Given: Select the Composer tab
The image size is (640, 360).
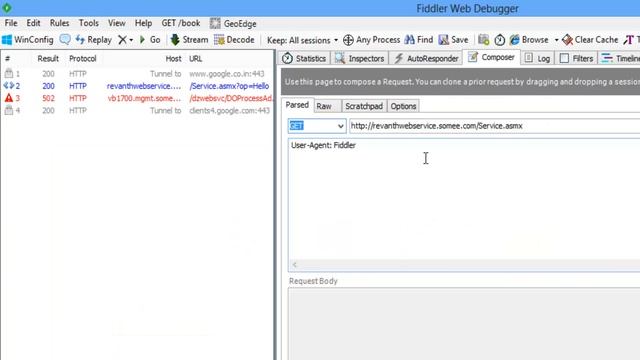Looking at the screenshot, I should (x=491, y=57).
